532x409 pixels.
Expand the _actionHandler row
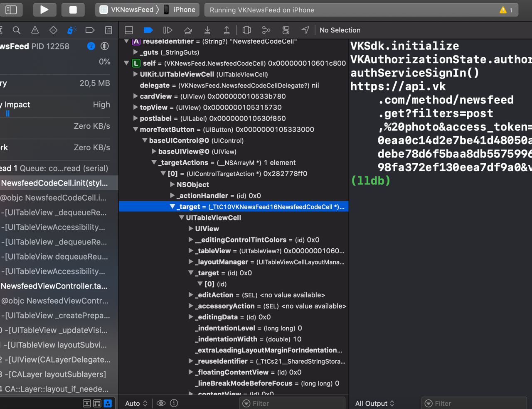click(172, 196)
